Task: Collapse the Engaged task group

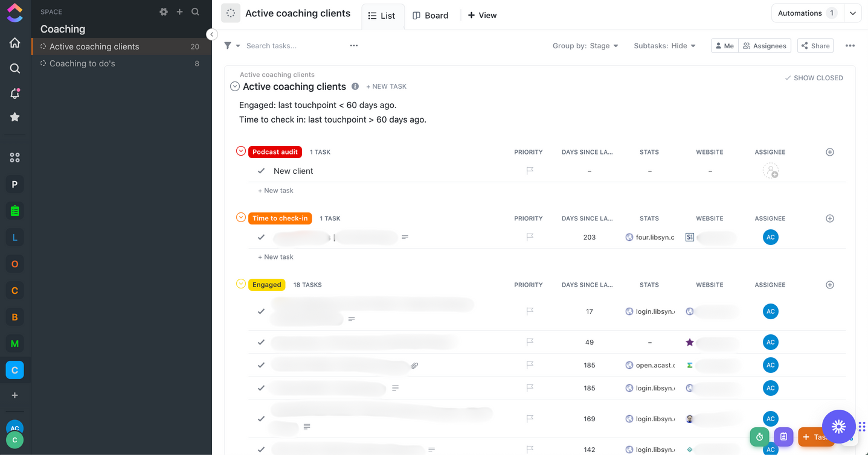Action: point(240,284)
